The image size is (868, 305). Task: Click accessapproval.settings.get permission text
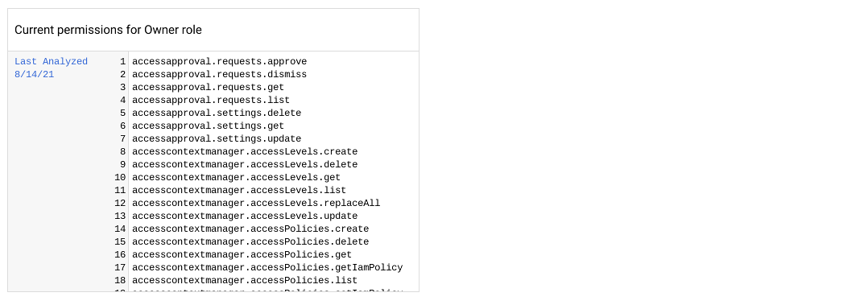click(208, 126)
